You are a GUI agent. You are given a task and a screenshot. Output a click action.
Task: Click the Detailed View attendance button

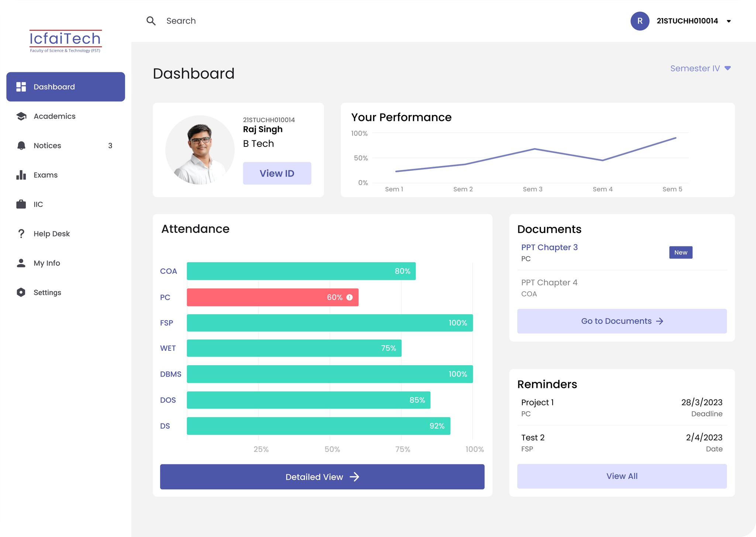[322, 477]
